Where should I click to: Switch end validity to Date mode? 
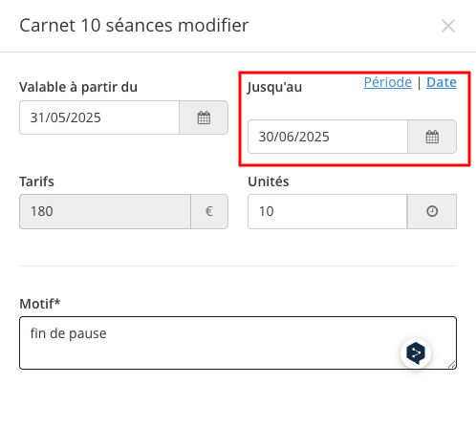point(442,82)
